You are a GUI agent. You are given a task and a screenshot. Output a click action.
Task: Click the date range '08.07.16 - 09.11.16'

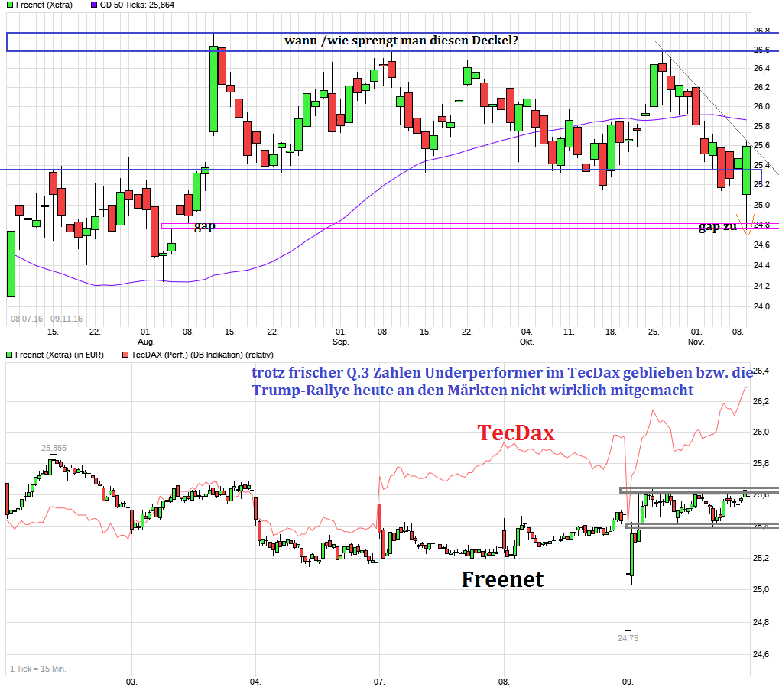pyautogui.click(x=47, y=319)
